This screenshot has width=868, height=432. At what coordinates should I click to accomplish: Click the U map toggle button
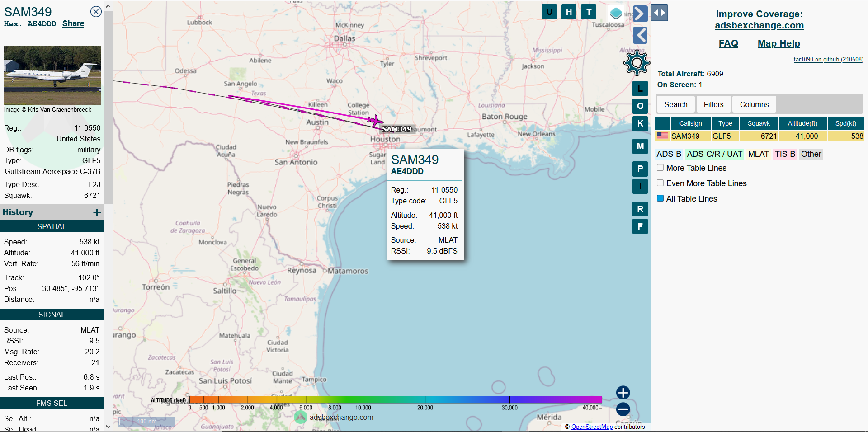point(549,12)
